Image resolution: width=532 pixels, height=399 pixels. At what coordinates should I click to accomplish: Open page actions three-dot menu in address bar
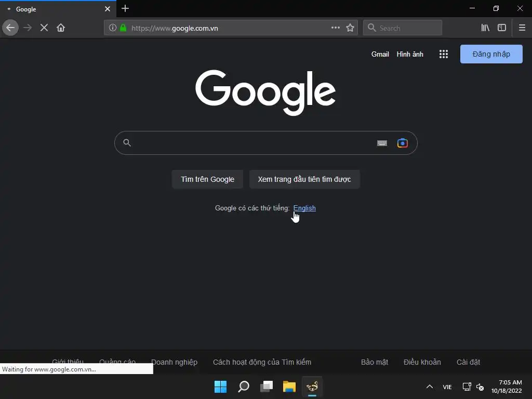(x=335, y=28)
